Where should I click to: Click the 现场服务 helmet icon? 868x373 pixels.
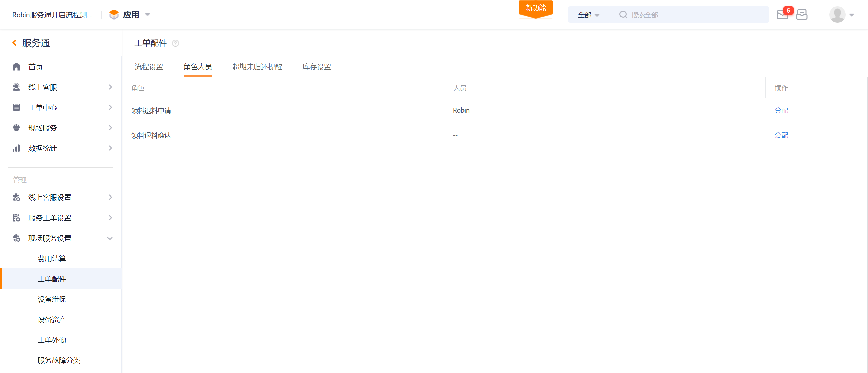pyautogui.click(x=16, y=128)
